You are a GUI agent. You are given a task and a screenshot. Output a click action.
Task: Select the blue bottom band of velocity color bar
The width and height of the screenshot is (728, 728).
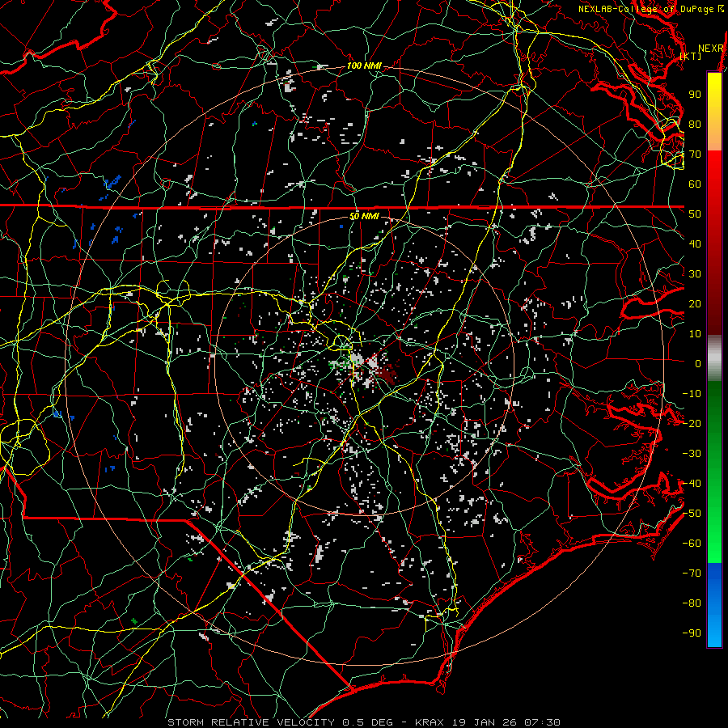pyautogui.click(x=714, y=604)
